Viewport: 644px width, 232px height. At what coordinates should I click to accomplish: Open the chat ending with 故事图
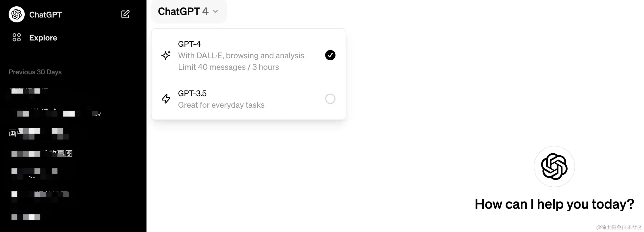tap(42, 154)
